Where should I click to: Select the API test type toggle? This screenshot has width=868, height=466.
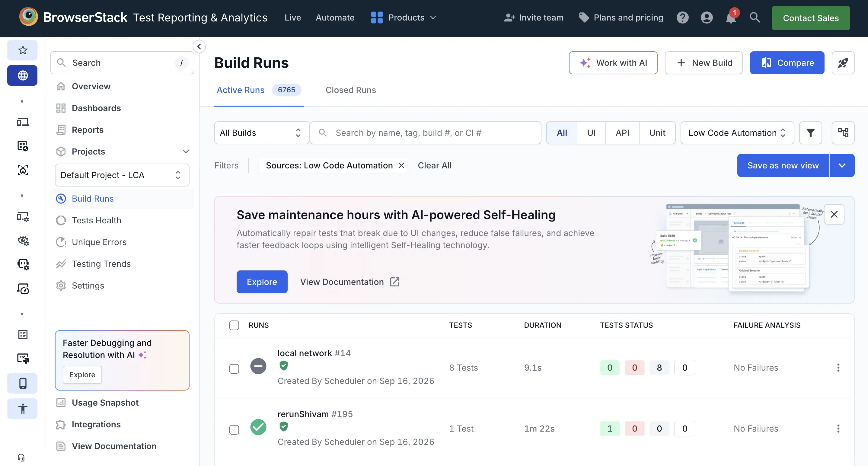point(622,133)
